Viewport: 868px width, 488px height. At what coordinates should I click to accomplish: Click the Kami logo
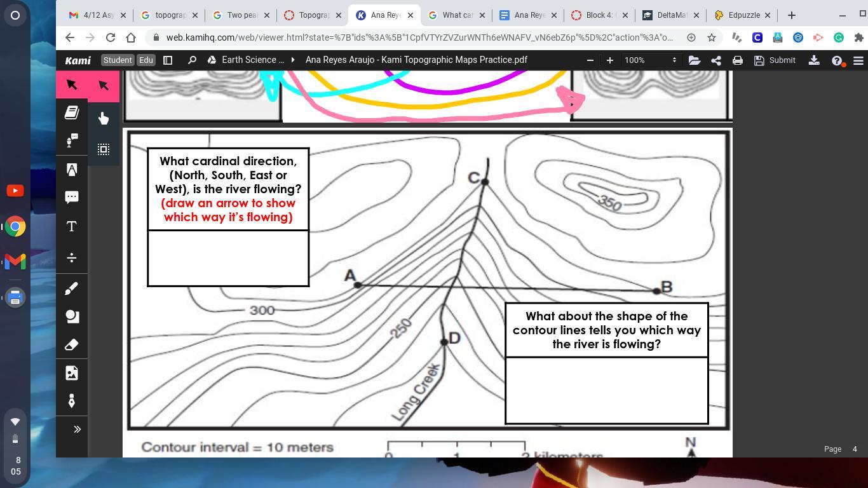pos(78,60)
